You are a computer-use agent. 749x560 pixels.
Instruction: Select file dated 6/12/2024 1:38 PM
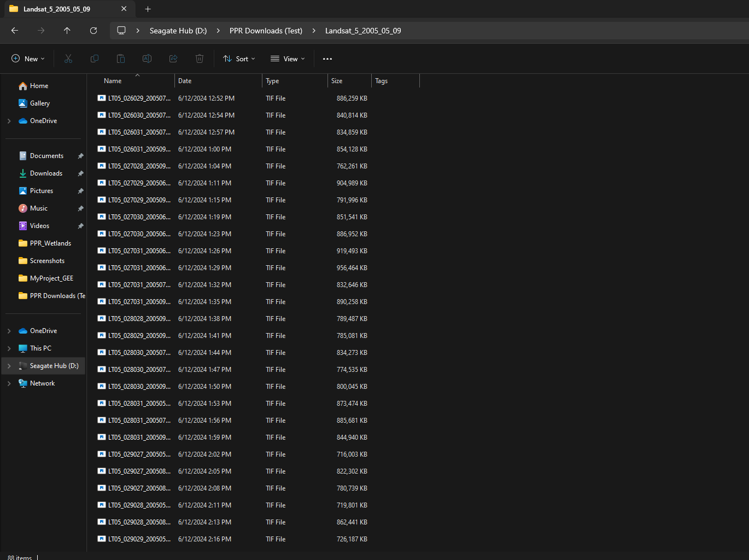coord(257,319)
